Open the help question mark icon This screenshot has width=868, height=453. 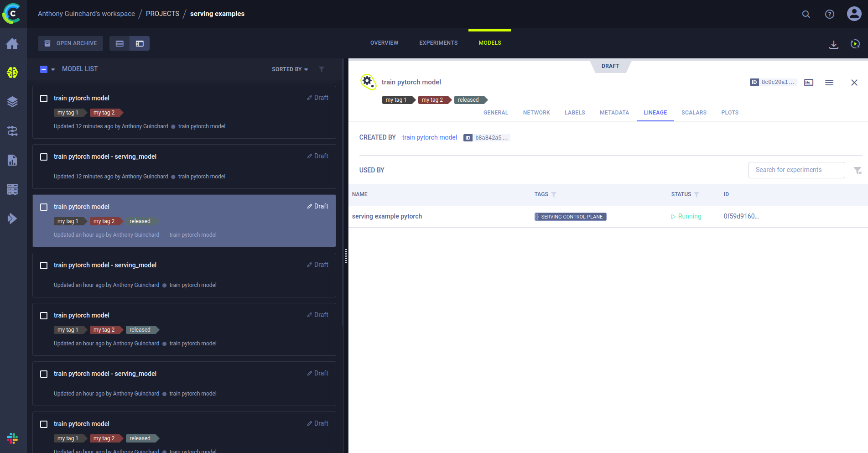click(x=830, y=14)
